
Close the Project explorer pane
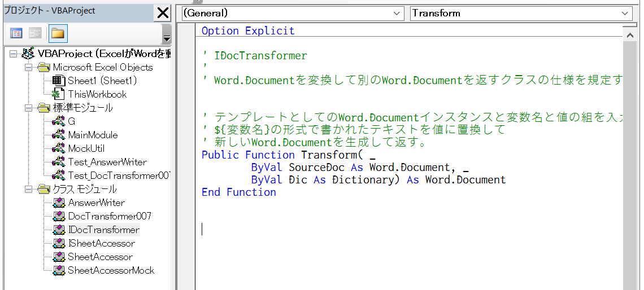(x=163, y=13)
